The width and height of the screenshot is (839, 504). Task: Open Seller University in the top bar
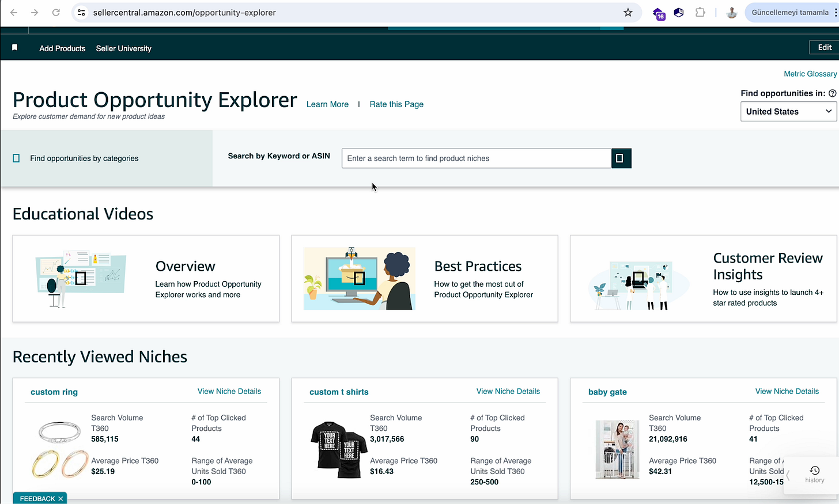[124, 48]
